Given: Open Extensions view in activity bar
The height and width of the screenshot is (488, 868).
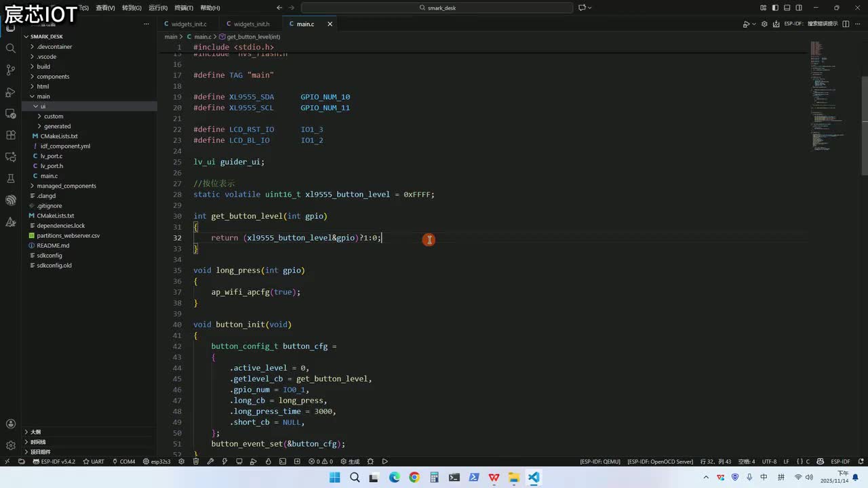Looking at the screenshot, I should (10, 135).
